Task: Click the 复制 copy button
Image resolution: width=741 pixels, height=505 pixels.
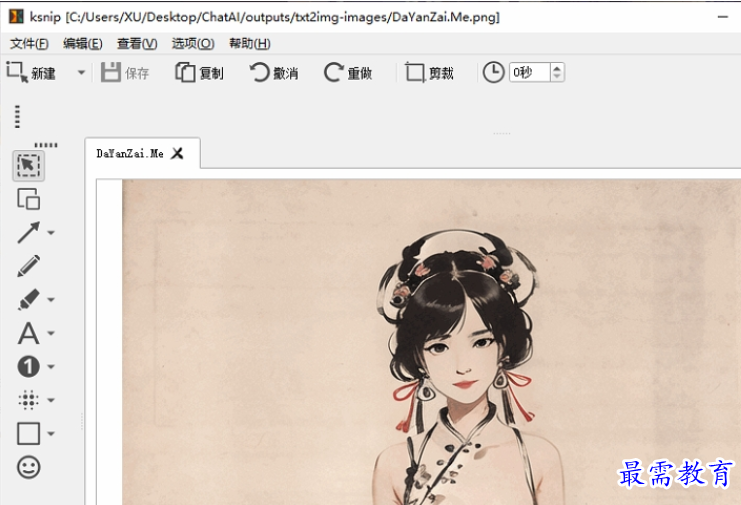Action: tap(199, 73)
